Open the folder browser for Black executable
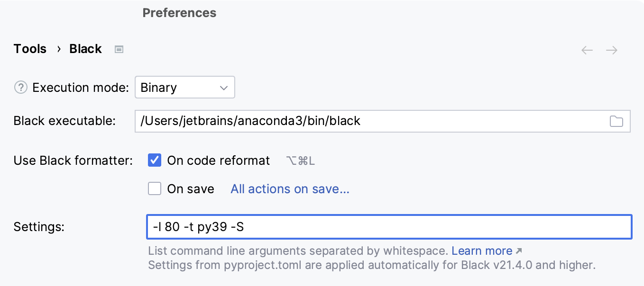 coord(617,122)
